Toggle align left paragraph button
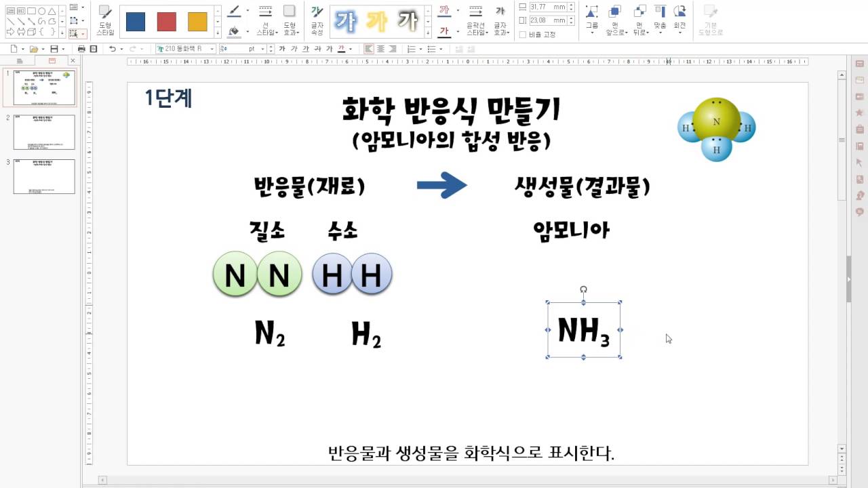Screen dimensions: 868x488 368,49
